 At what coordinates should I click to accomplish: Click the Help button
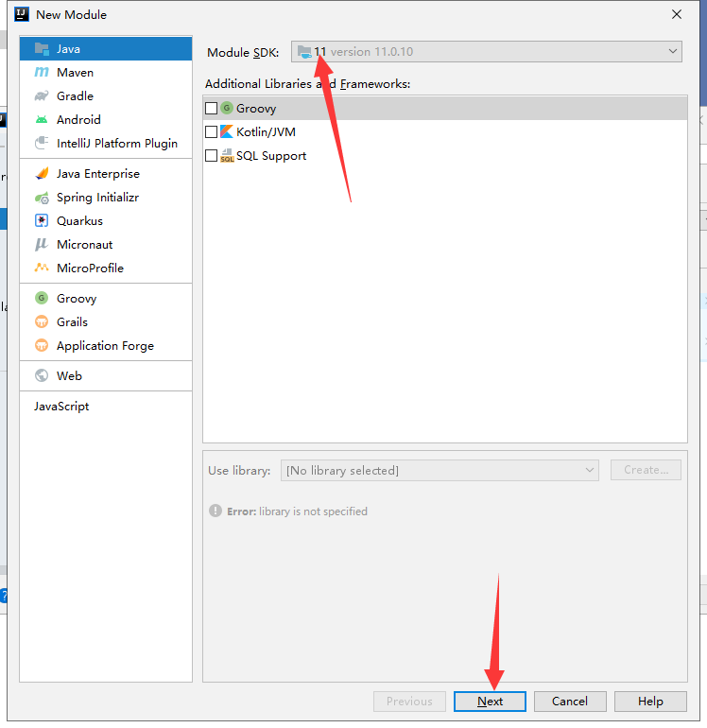(x=650, y=702)
